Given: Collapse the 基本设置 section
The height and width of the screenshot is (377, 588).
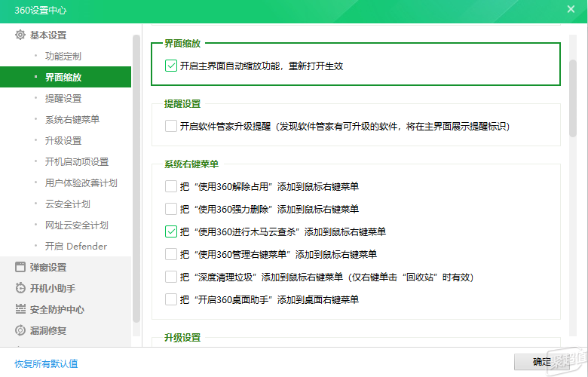Looking at the screenshot, I should [48, 35].
